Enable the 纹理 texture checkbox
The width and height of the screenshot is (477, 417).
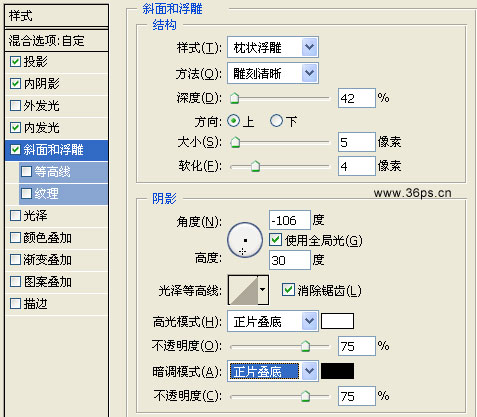point(26,193)
